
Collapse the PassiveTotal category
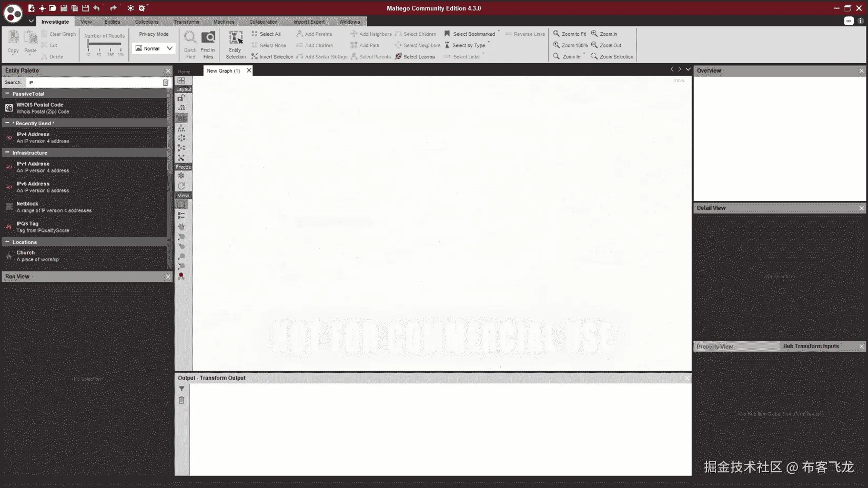(x=7, y=94)
